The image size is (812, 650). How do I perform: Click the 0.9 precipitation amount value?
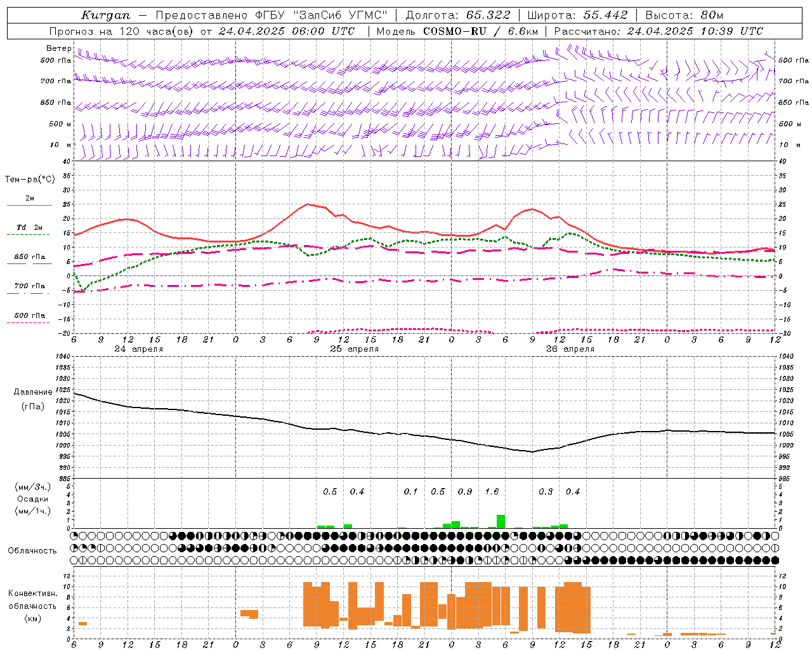465,491
